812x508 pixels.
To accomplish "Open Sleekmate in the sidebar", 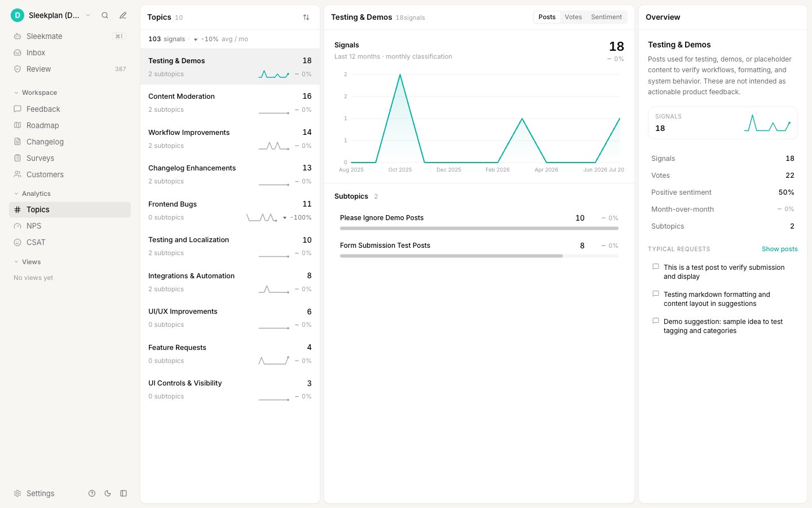I will [70, 36].
